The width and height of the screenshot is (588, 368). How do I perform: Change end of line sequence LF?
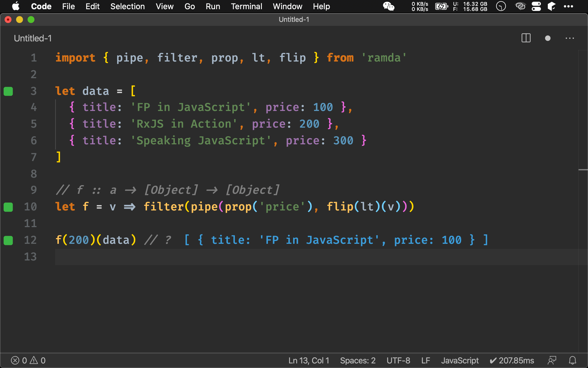coord(425,361)
